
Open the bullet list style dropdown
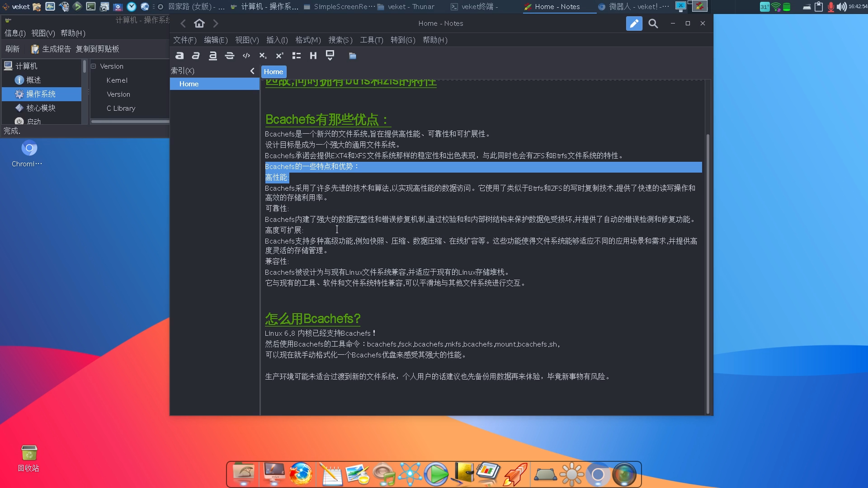[296, 56]
